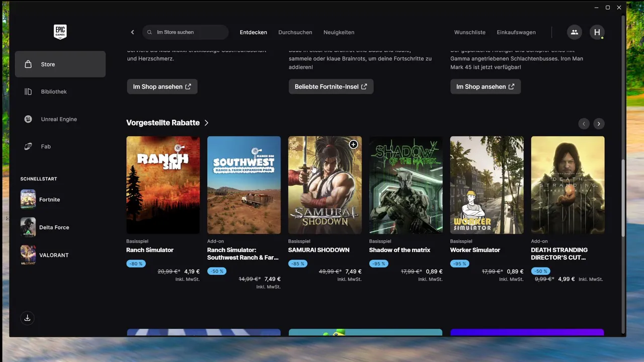Launch Delta Force from its quickstart icon
The image size is (644, 362).
click(x=28, y=227)
